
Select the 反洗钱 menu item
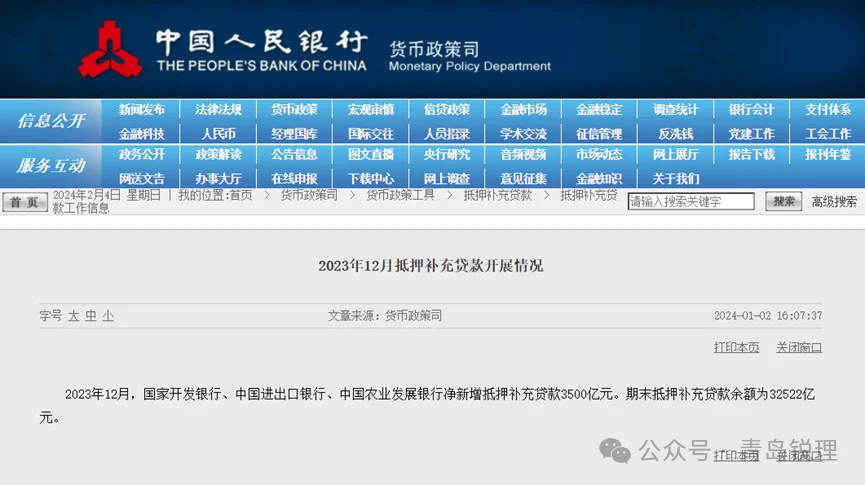pyautogui.click(x=676, y=134)
